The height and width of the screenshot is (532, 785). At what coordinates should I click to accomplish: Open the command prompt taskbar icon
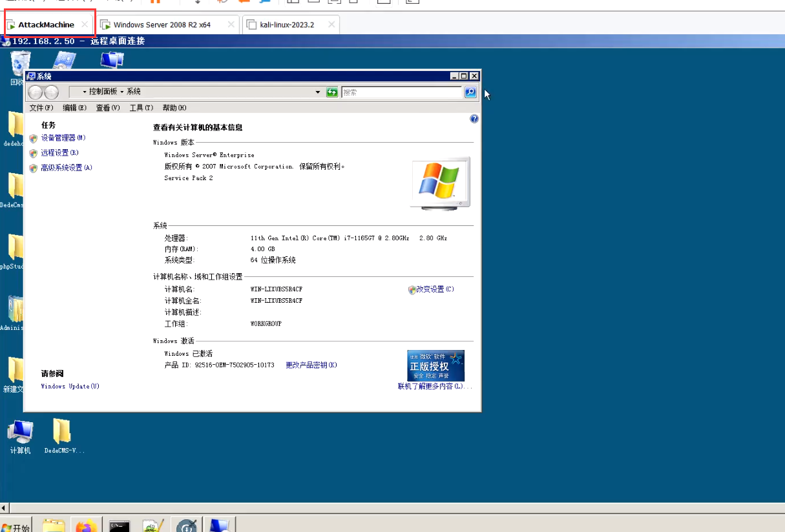[x=120, y=526]
